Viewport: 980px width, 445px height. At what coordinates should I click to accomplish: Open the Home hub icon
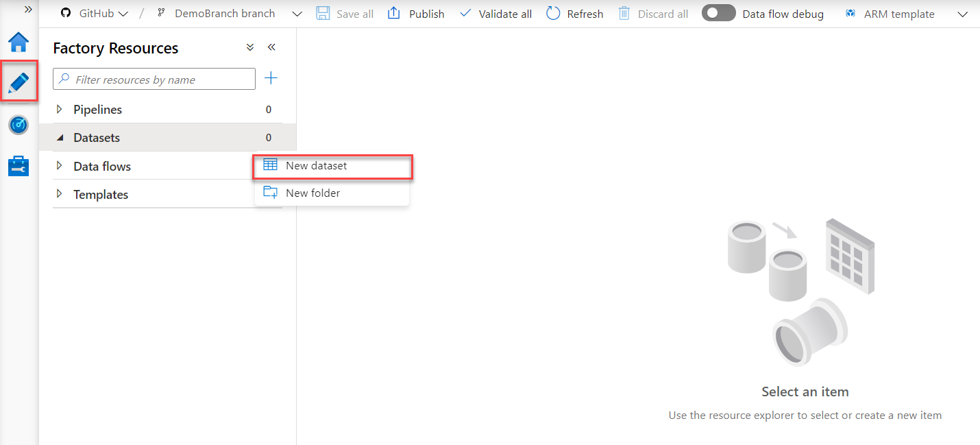pos(19,43)
